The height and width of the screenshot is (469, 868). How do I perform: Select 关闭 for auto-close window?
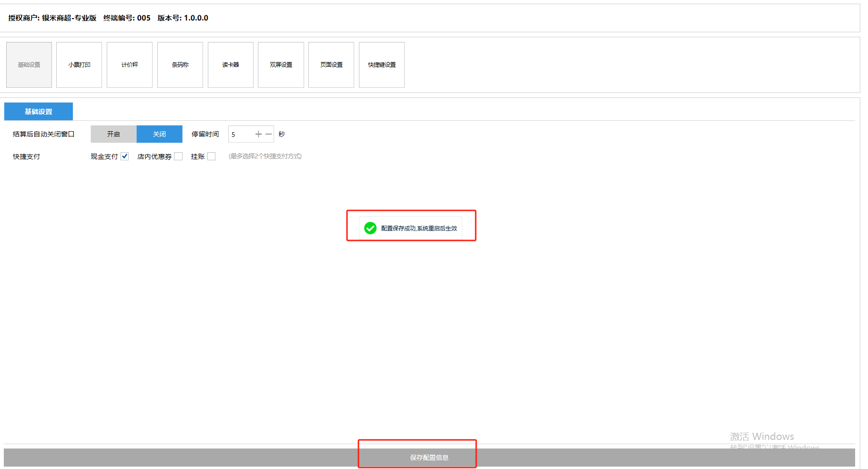[159, 134]
